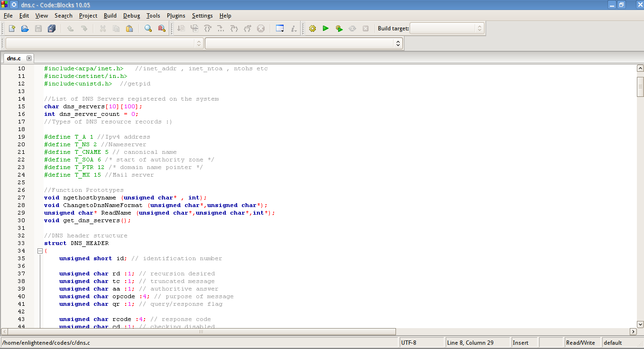
Task: Undo the last edit
Action: pyautogui.click(x=69, y=28)
